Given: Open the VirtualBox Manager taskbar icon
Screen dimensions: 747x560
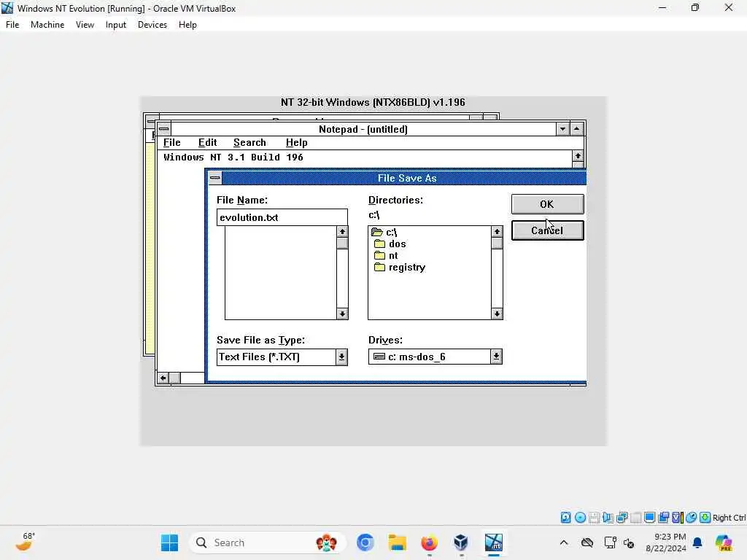Looking at the screenshot, I should (x=461, y=542).
